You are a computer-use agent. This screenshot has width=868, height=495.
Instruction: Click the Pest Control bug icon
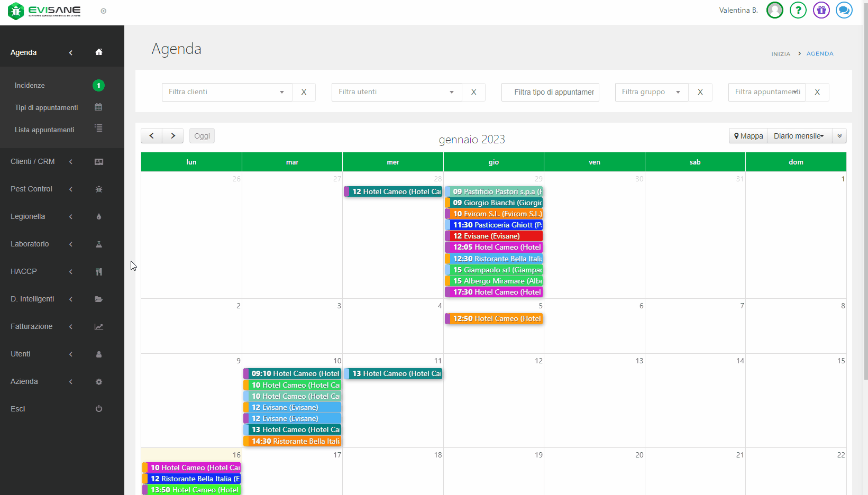(98, 189)
